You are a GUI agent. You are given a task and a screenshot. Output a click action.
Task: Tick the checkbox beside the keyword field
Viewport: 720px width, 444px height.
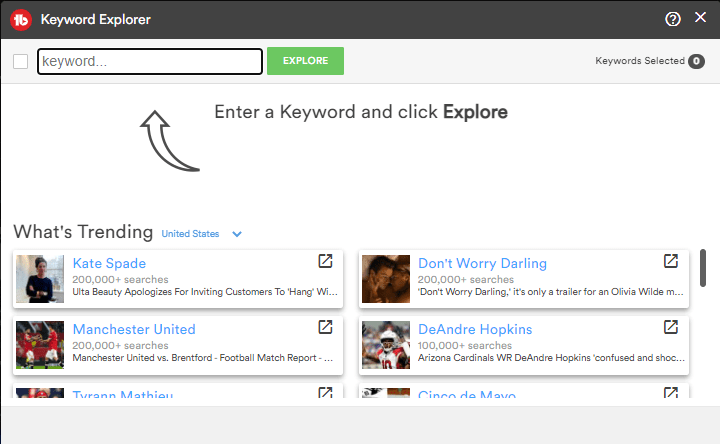pyautogui.click(x=21, y=61)
